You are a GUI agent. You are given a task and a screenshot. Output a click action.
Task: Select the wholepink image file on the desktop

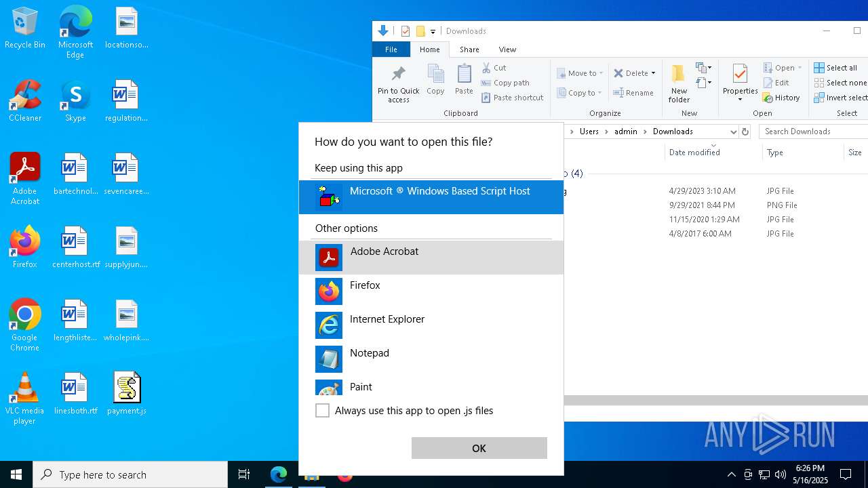click(127, 321)
